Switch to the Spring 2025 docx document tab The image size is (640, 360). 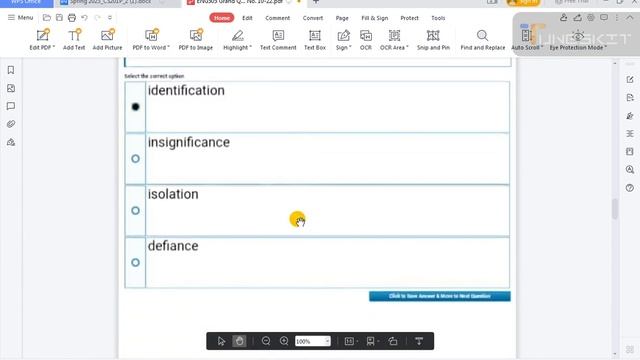[110, 2]
